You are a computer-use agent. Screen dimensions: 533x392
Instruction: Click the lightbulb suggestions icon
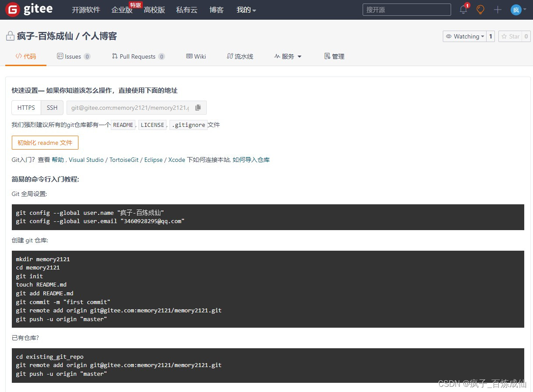pyautogui.click(x=480, y=10)
